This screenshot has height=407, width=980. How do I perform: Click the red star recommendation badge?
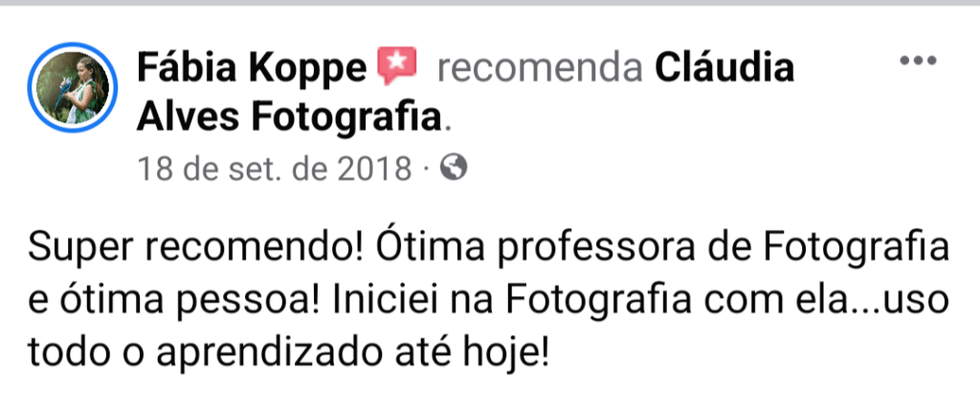pos(397,66)
